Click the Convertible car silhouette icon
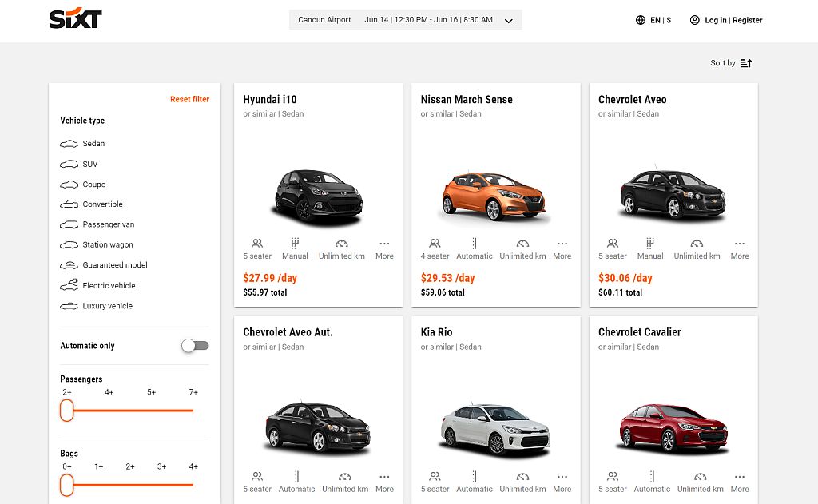The image size is (818, 504). (68, 204)
